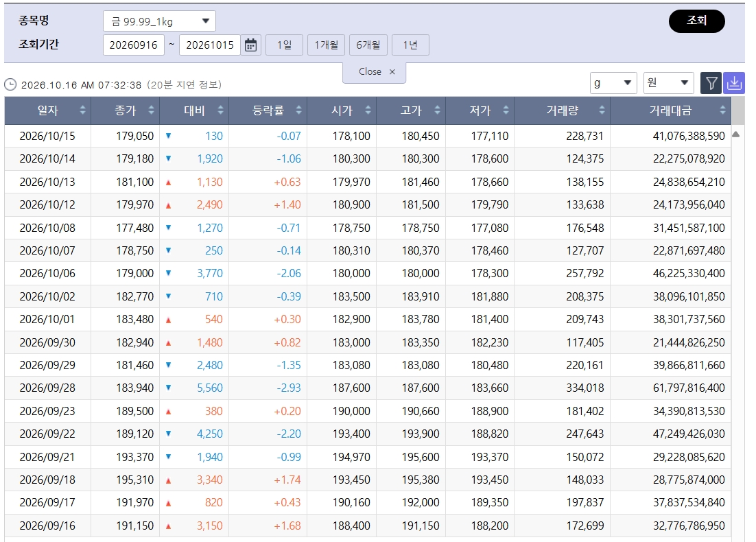Click the end date field 20261015

[210, 45]
